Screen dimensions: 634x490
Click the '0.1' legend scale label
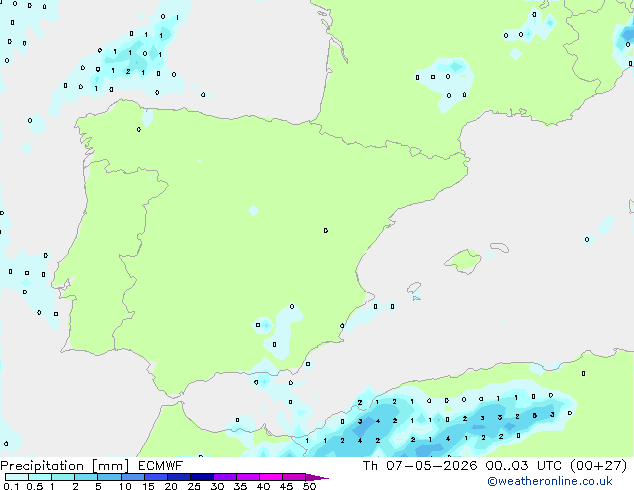coord(11,486)
